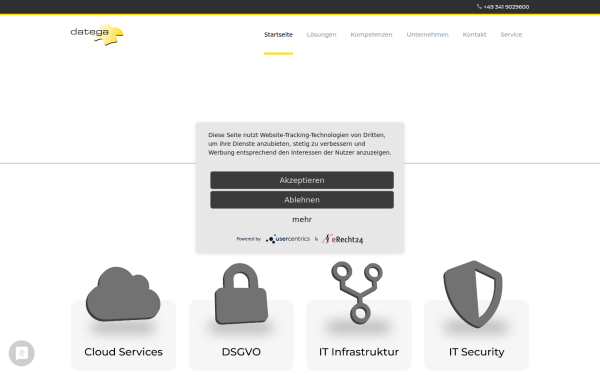Screen dimensions: 600x375
Task: Click the 'Powered by' text
Action: [x=248, y=239]
